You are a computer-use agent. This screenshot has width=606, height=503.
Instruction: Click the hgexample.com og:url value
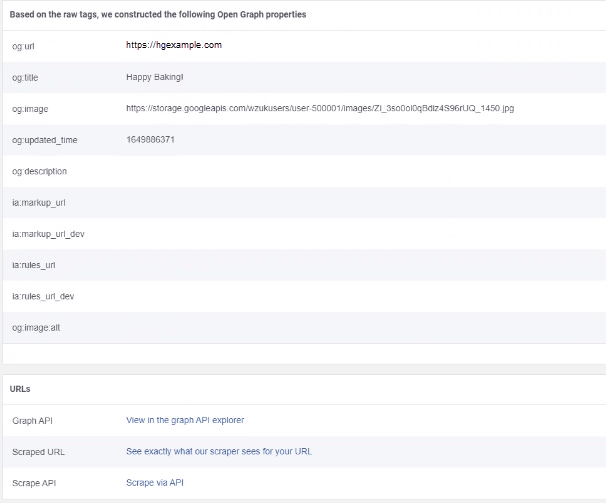pos(174,45)
